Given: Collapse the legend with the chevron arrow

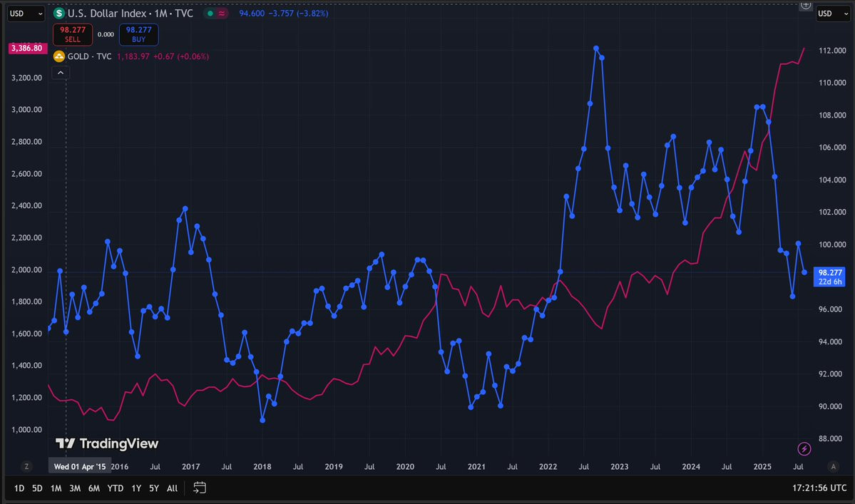Looking at the screenshot, I should click(61, 73).
